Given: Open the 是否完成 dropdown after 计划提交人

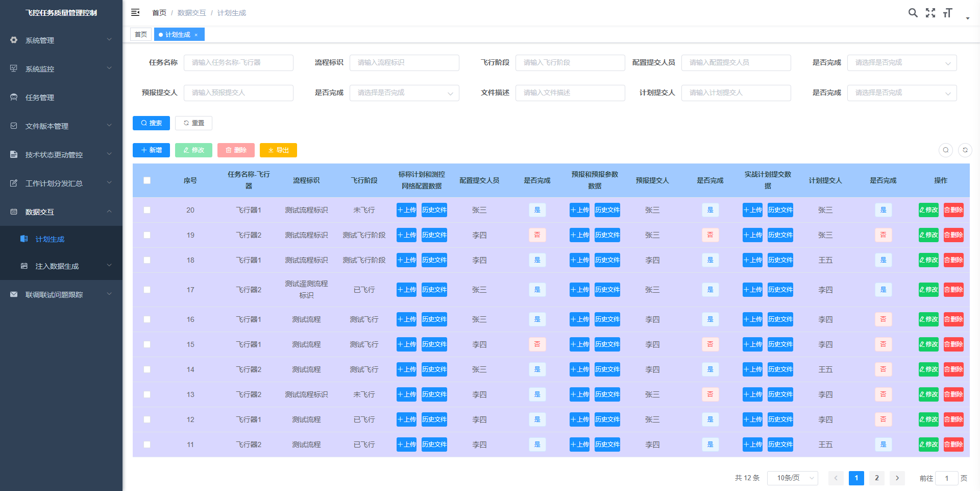Looking at the screenshot, I should point(902,93).
